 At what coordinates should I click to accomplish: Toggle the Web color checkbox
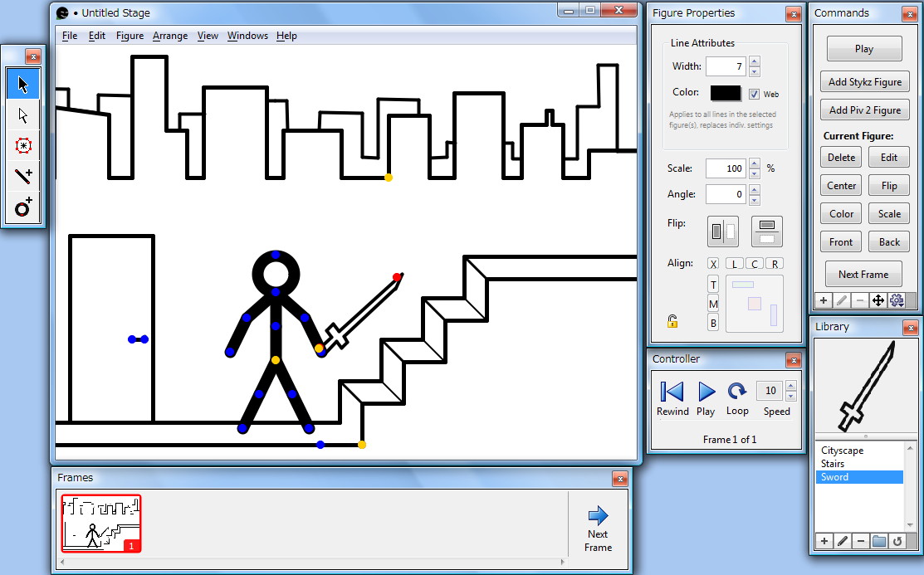(x=754, y=94)
